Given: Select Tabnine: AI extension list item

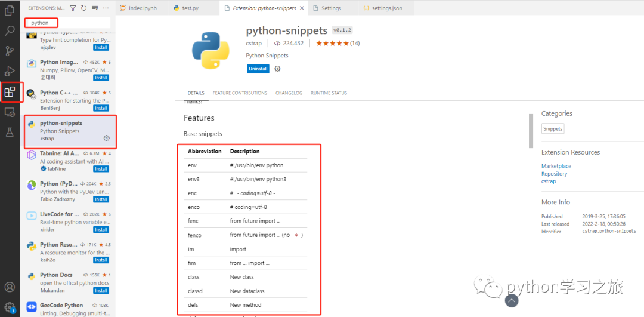Looking at the screenshot, I should click(68, 161).
